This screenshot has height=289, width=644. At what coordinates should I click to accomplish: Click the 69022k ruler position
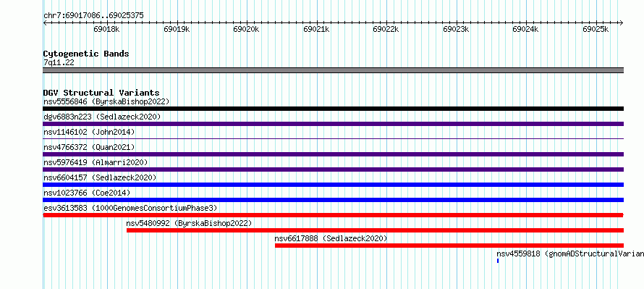386,29
